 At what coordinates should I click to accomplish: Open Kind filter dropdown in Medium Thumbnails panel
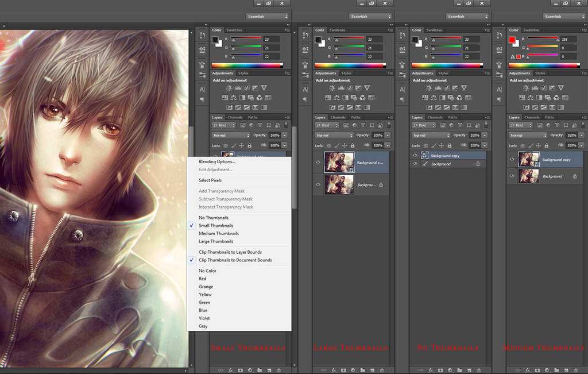[520, 125]
